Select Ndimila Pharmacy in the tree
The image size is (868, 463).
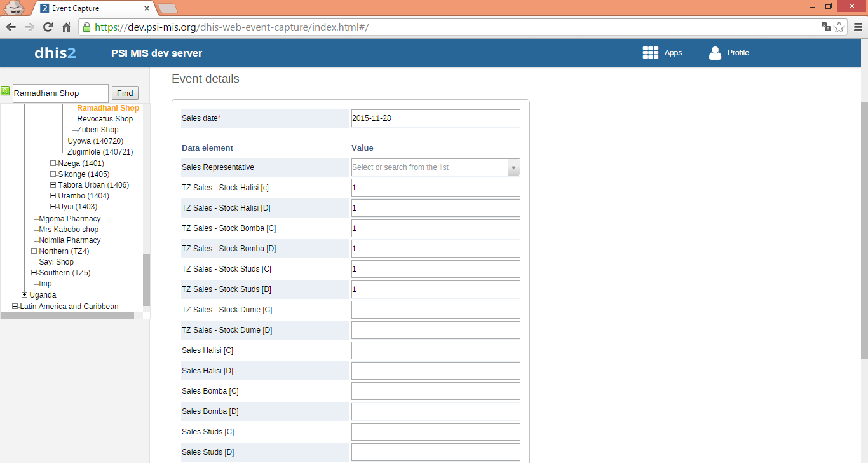(70, 240)
